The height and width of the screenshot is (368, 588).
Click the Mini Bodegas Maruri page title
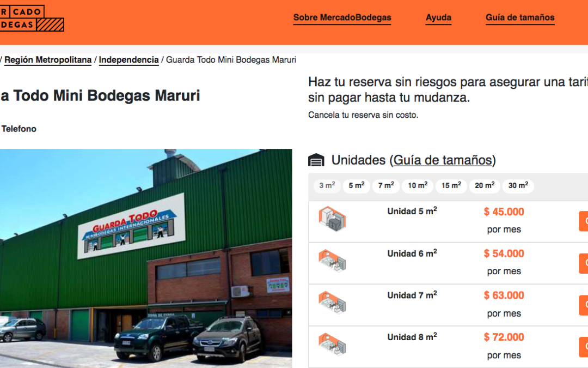pyautogui.click(x=100, y=96)
